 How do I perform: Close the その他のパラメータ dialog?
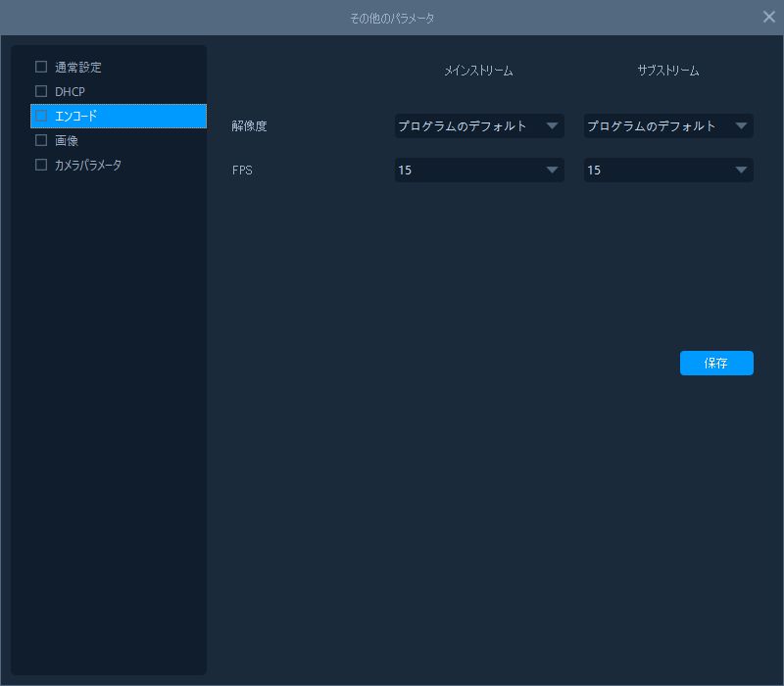click(x=769, y=17)
